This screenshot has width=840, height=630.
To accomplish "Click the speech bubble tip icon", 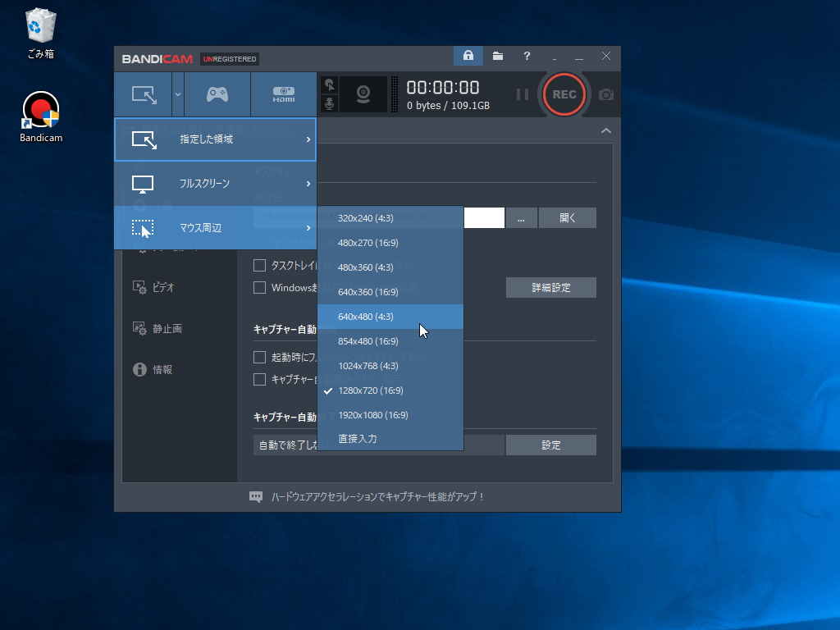I will click(x=256, y=497).
